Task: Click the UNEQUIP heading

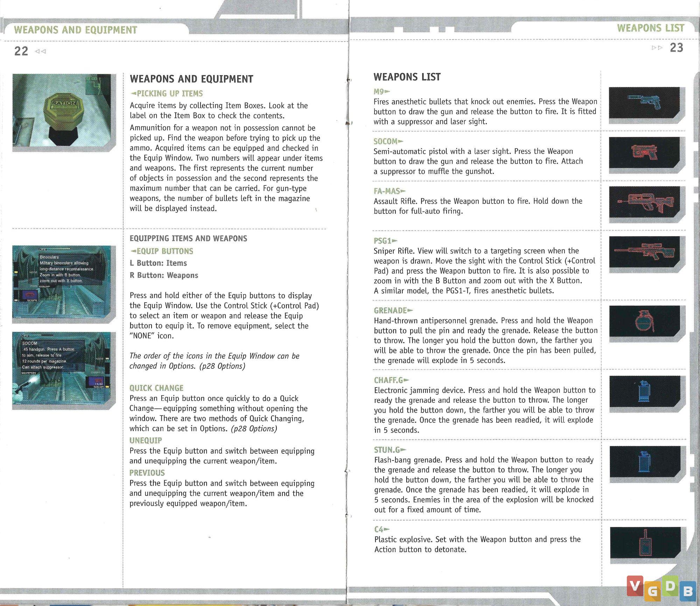Action: point(146,441)
